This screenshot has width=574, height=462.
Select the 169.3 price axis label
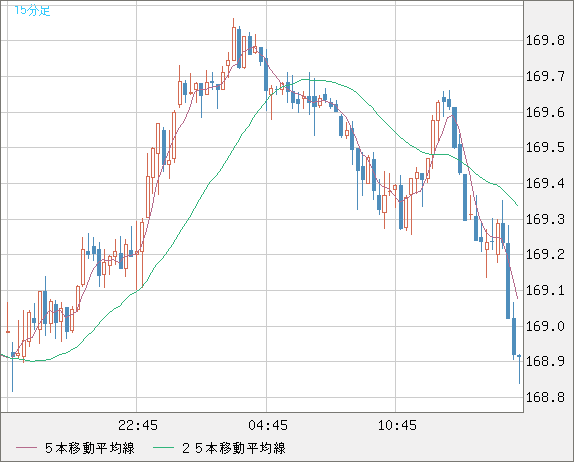point(545,219)
